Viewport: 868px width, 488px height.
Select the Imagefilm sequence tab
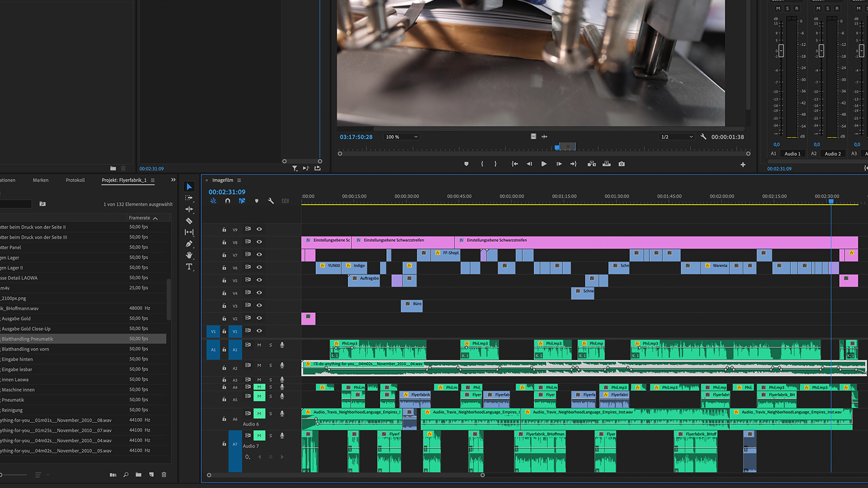tap(223, 180)
